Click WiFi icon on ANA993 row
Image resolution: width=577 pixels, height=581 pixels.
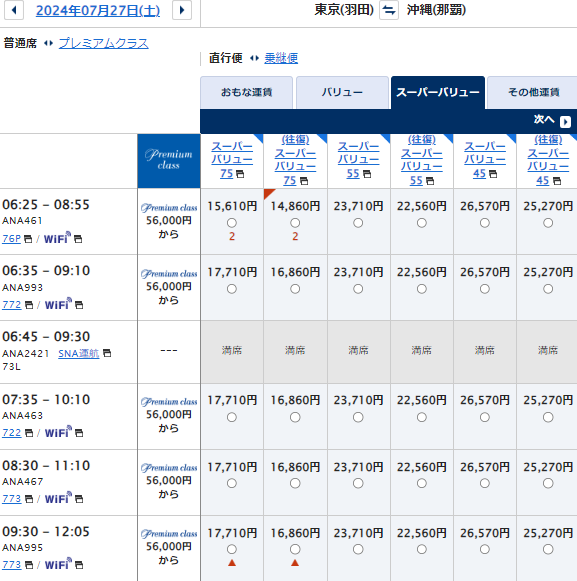point(58,304)
